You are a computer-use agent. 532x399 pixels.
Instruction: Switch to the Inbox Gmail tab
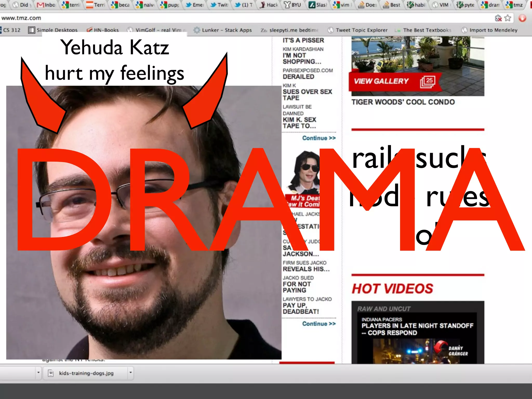(46, 5)
